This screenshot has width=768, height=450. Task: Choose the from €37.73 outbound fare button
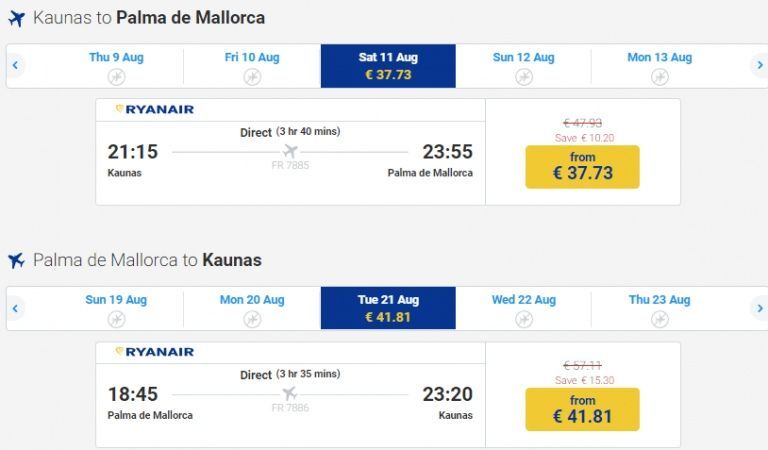pos(582,167)
